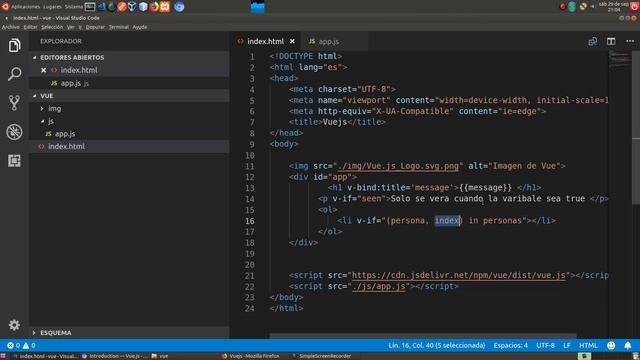Click cursor position Lín. 16, Col. 40

point(437,345)
